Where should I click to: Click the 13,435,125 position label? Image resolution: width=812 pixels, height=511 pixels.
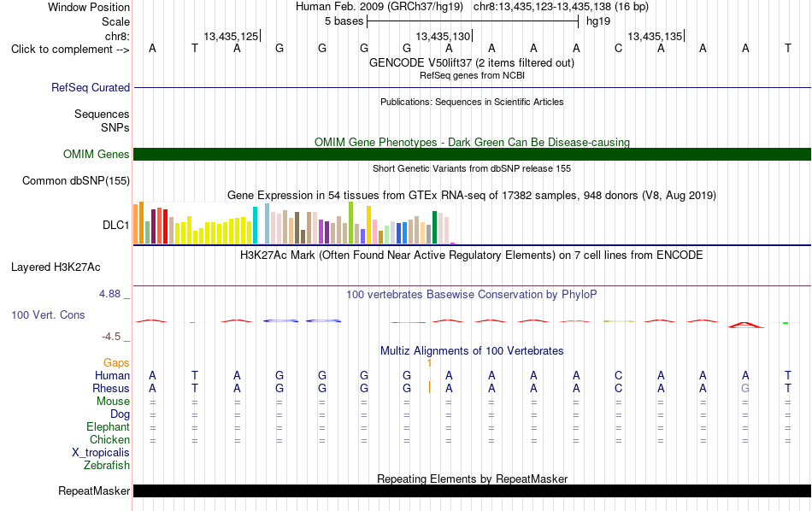point(231,36)
